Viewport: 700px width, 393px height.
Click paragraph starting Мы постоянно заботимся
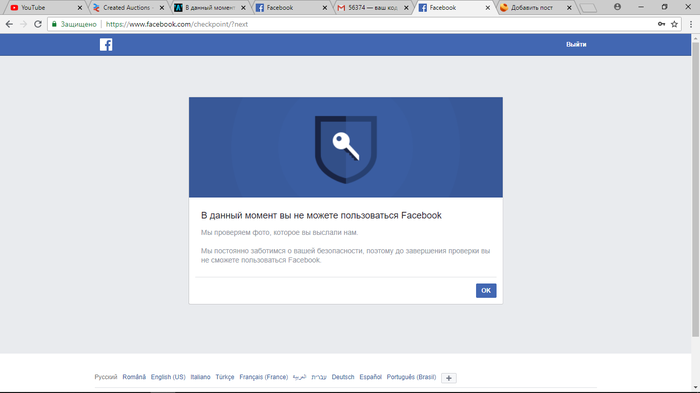345,255
